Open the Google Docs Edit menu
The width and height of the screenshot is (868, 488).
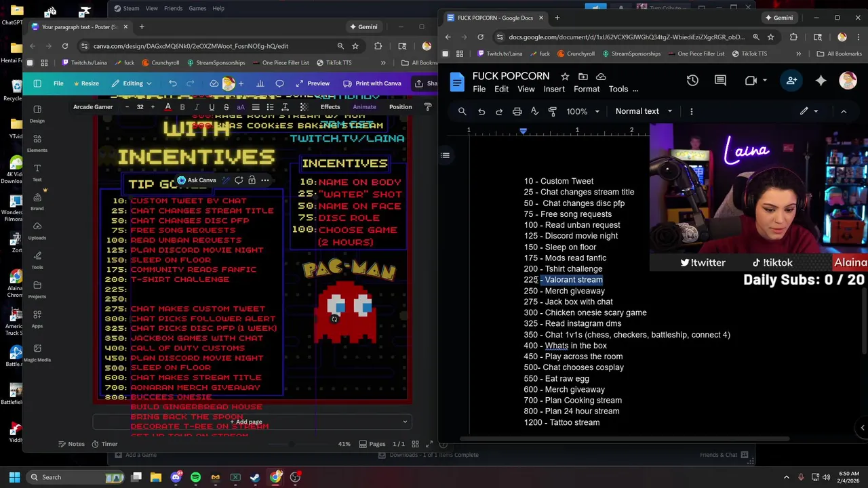(501, 89)
